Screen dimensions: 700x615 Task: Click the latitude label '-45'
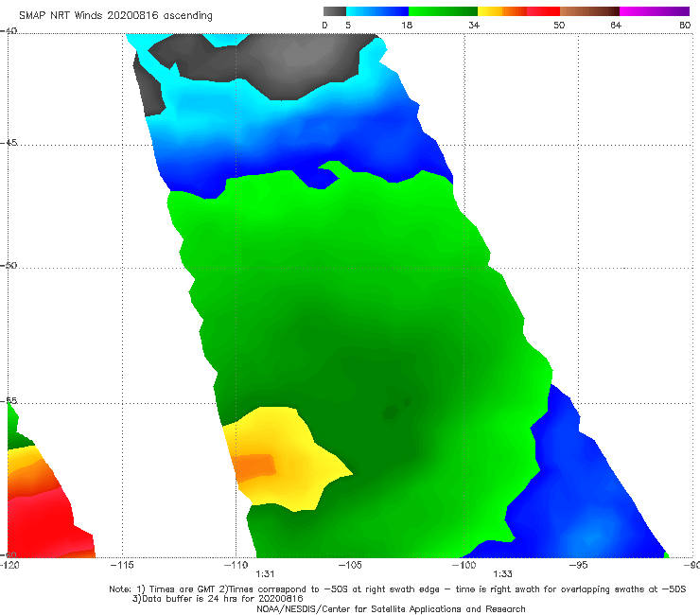pos(9,143)
